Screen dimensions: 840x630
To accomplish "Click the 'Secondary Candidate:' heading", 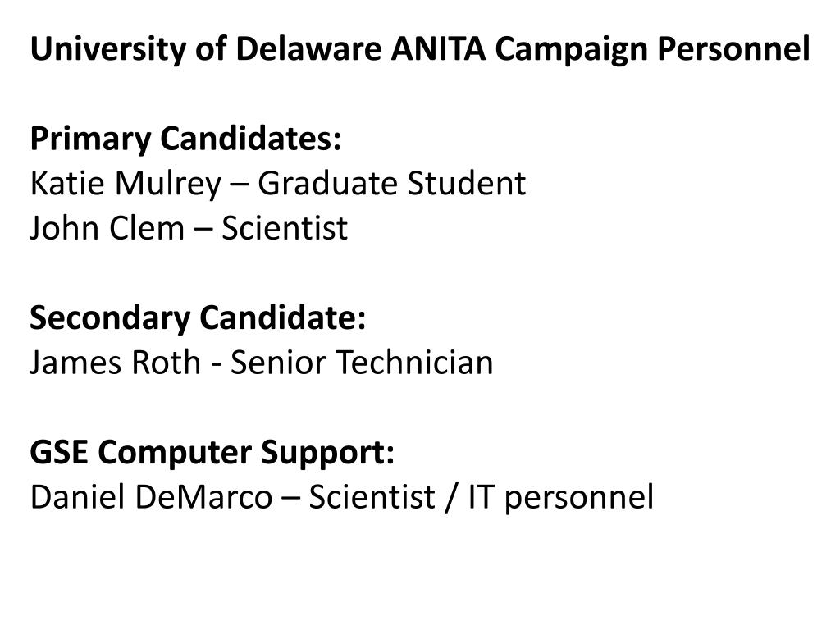I will (198, 317).
